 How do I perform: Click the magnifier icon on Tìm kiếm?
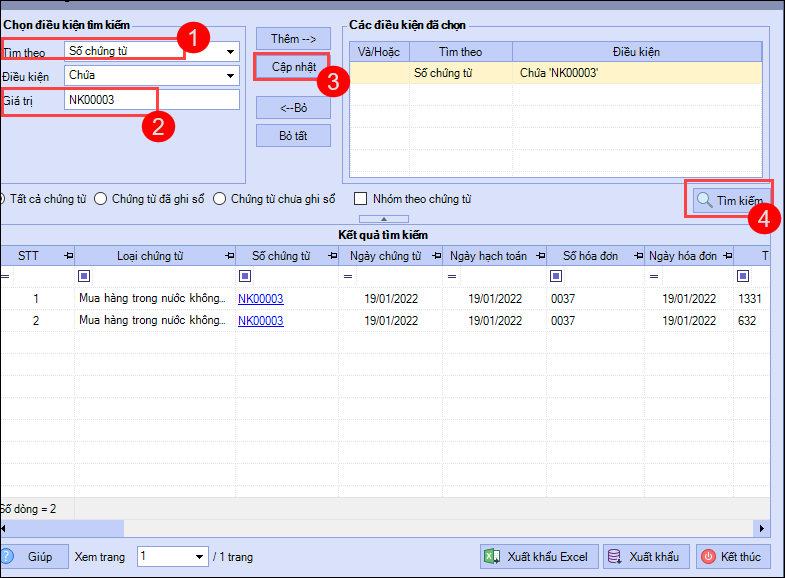coord(704,200)
